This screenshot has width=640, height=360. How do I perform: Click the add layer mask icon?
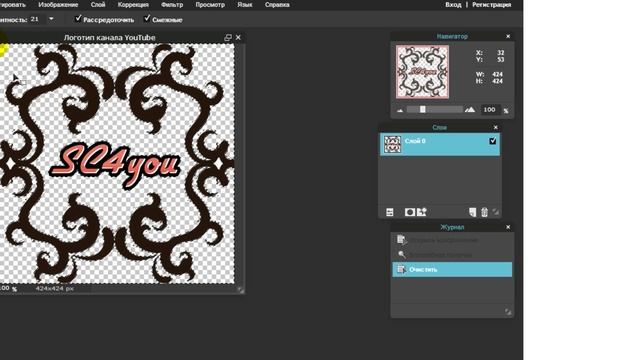point(409,212)
